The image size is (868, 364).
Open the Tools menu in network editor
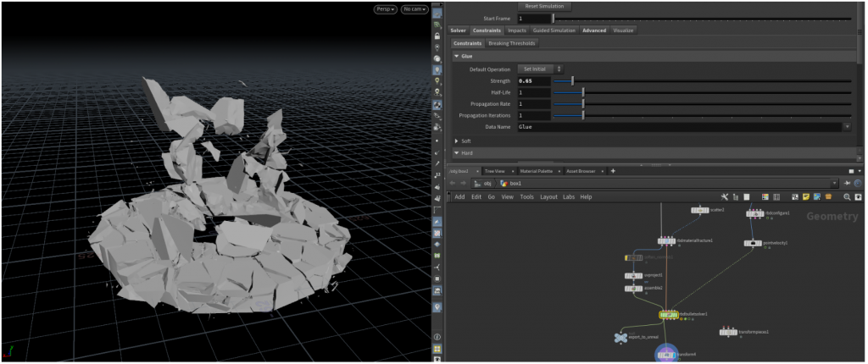(526, 197)
